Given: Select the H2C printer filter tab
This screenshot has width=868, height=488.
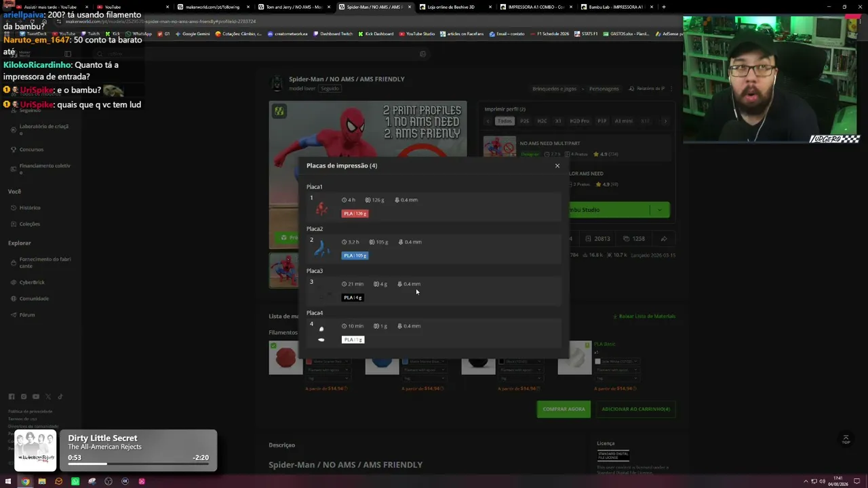Looking at the screenshot, I should 542,121.
